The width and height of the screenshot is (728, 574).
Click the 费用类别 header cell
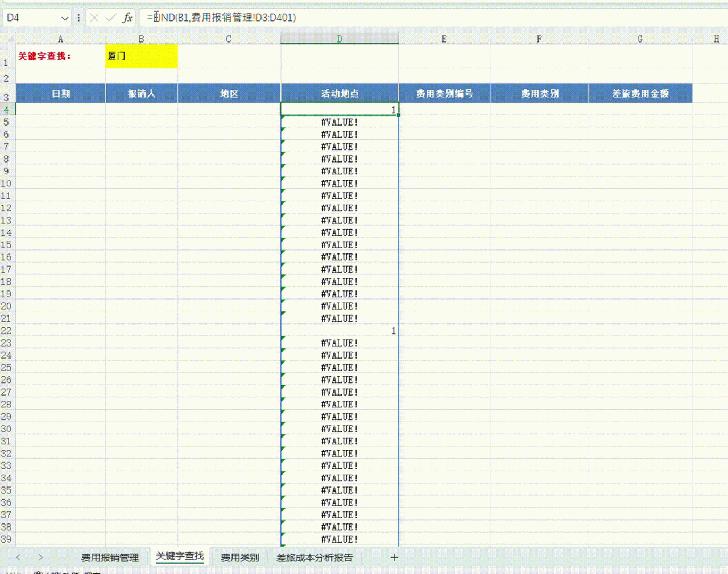539,93
